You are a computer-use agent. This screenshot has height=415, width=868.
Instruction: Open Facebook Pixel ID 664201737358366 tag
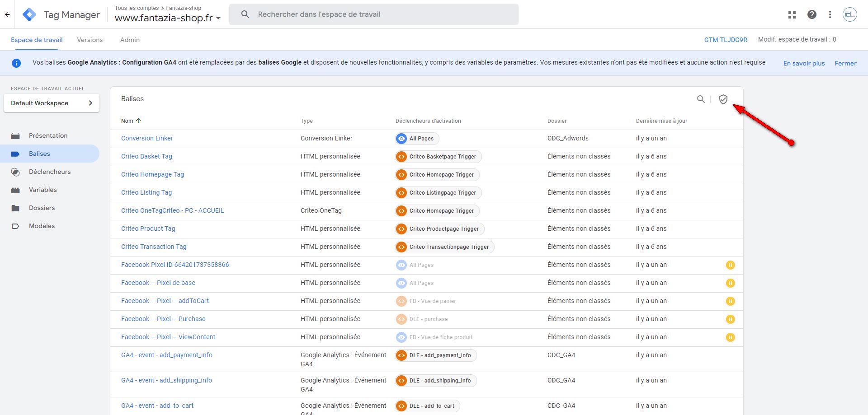pos(175,265)
